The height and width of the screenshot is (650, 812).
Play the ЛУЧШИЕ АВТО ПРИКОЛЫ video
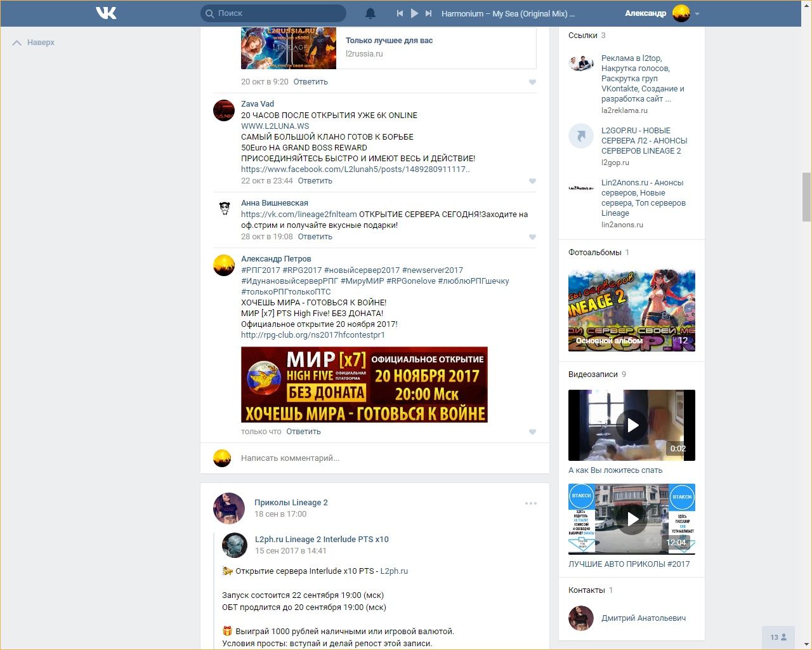point(632,519)
